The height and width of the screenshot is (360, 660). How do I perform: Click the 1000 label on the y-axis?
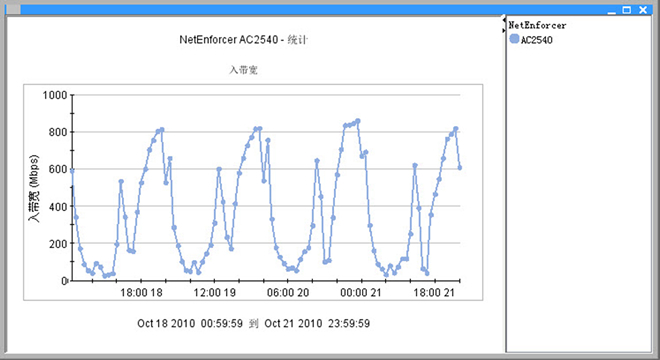pos(55,95)
